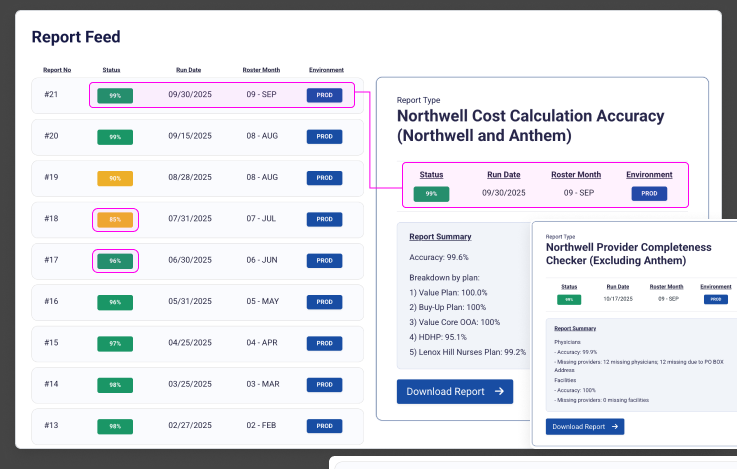Click PROD badge in Cost Calculation detail panel
Viewport: 737px width, 469px height.
click(x=649, y=194)
